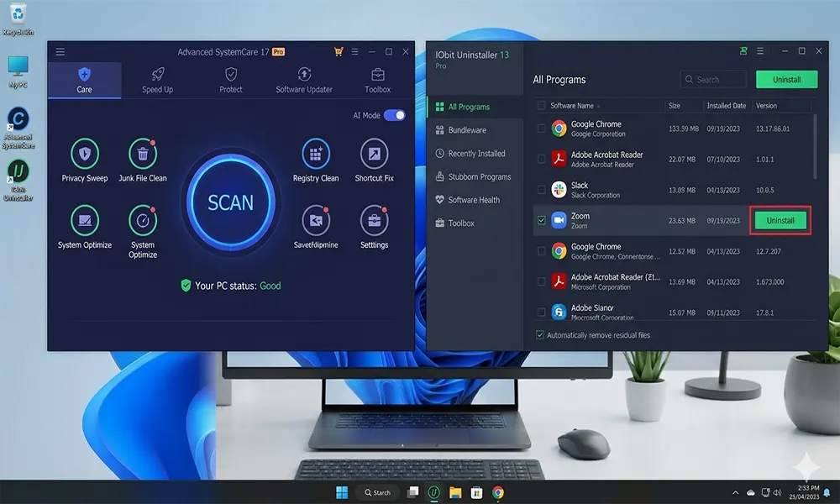Open Stubborn Programs in the sidebar
Screen dimensions: 840x504
tap(475, 176)
